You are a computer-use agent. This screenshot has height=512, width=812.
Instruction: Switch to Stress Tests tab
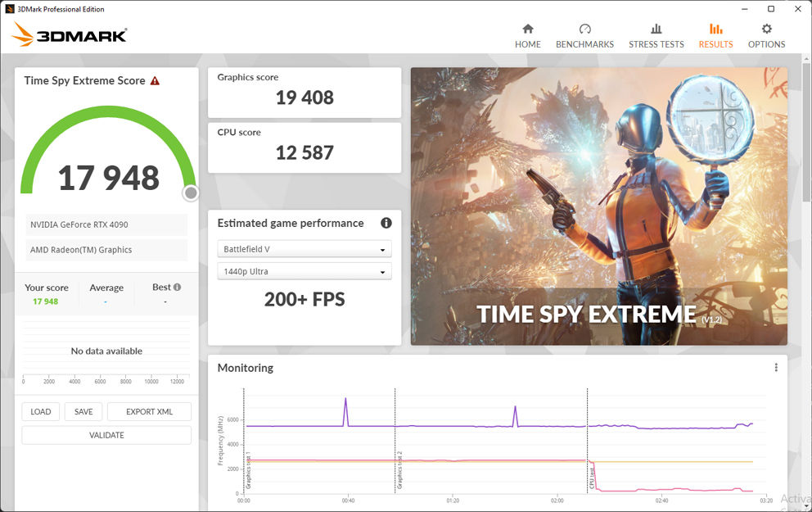[x=656, y=36]
